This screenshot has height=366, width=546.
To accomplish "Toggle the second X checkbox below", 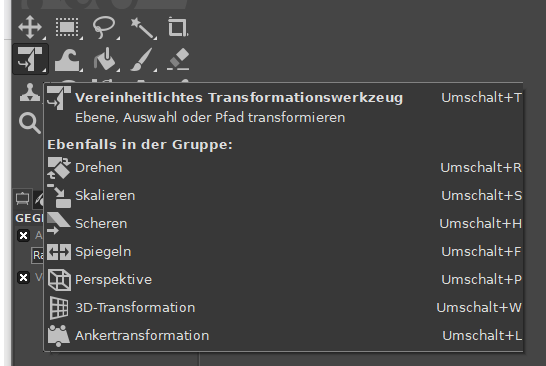I will [23, 278].
